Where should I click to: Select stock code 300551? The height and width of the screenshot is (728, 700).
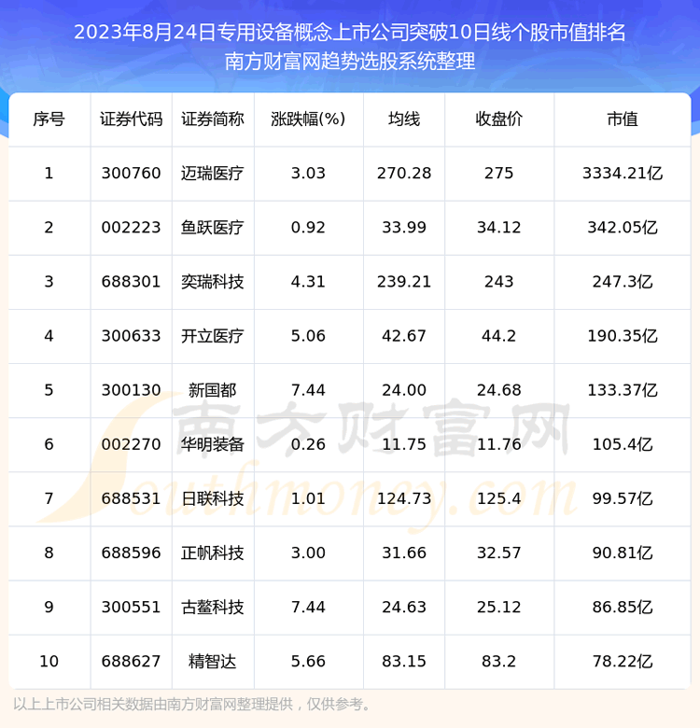tap(131, 608)
